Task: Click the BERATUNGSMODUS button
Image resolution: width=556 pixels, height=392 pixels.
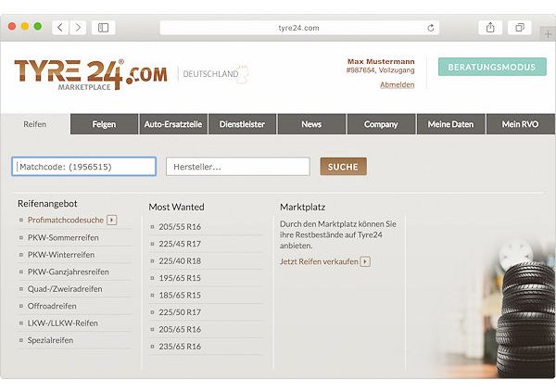Action: [492, 67]
